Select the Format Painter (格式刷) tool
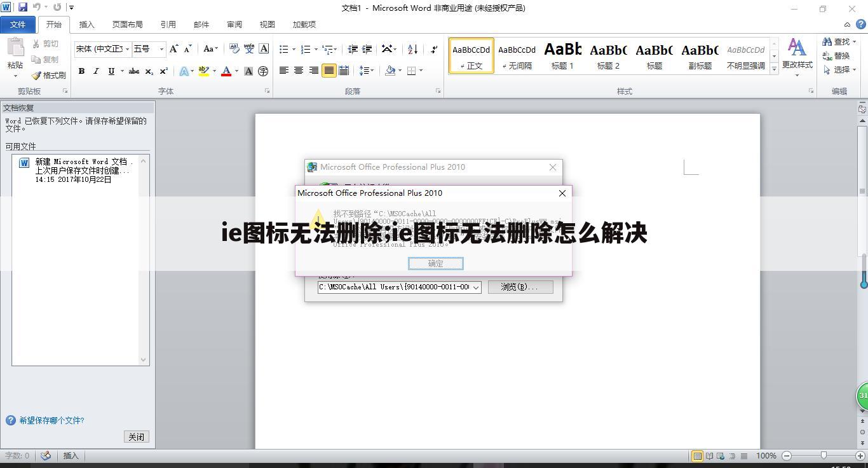 (48, 75)
